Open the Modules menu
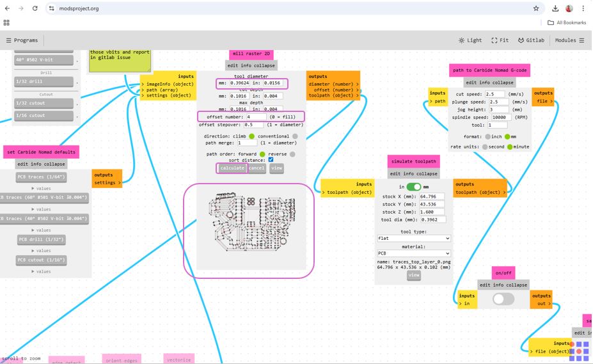 click(x=569, y=40)
